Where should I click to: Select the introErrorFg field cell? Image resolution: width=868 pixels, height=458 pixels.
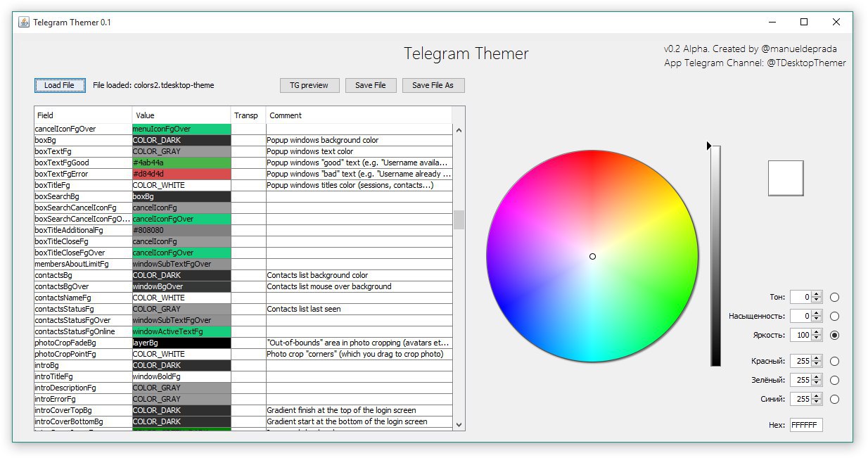[84, 399]
